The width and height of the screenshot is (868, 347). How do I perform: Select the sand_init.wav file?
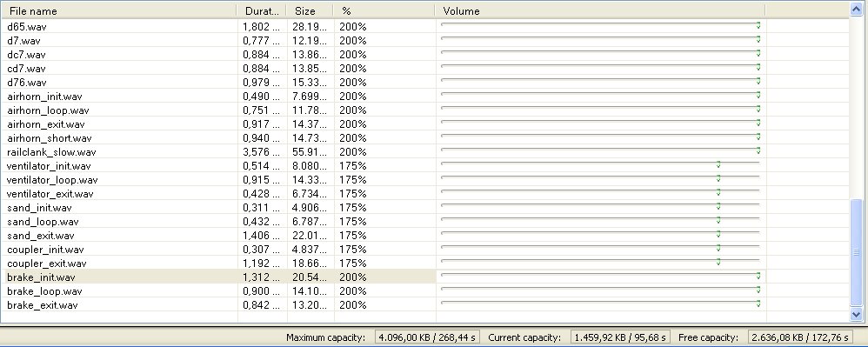tap(39, 208)
